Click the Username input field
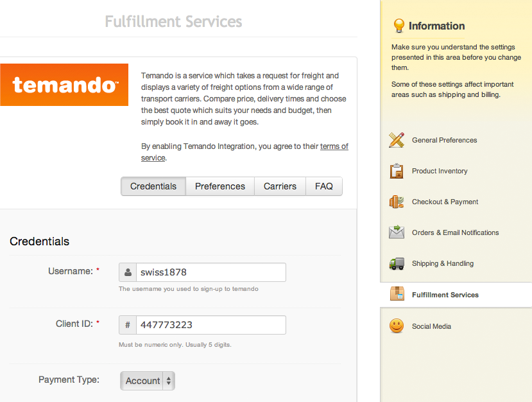Screen dimensions: 532x402 pos(211,272)
